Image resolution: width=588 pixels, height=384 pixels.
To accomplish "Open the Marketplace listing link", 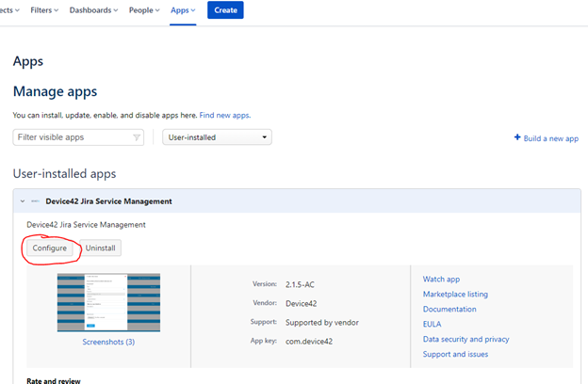I will point(455,294).
